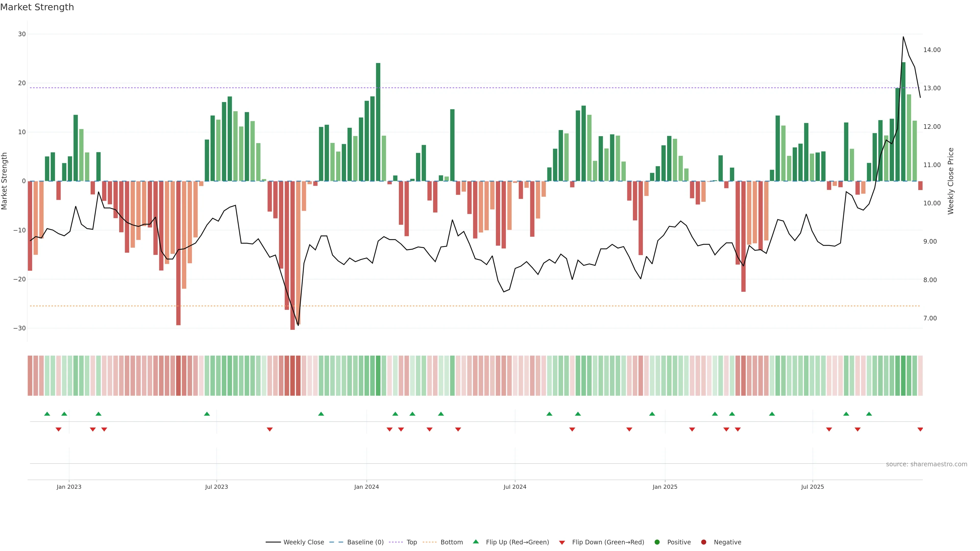The width and height of the screenshot is (980, 551).
Task: Click the Weekly Close Price axis title
Action: click(x=951, y=181)
